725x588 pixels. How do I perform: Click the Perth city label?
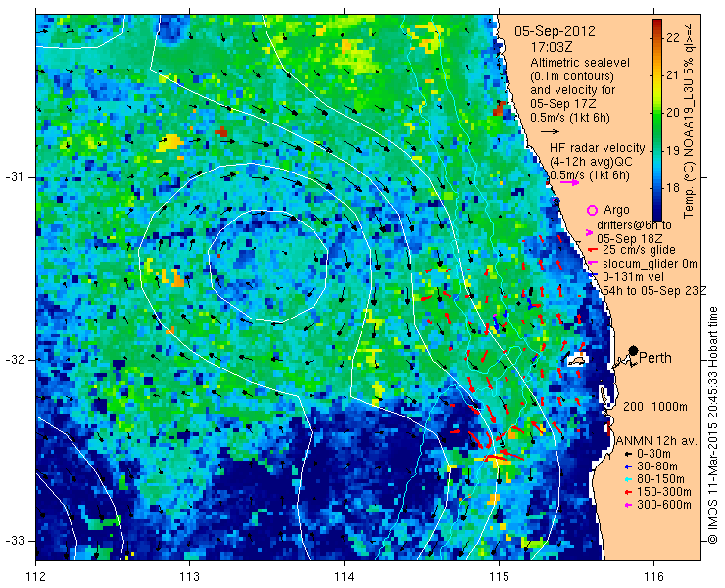[655, 358]
